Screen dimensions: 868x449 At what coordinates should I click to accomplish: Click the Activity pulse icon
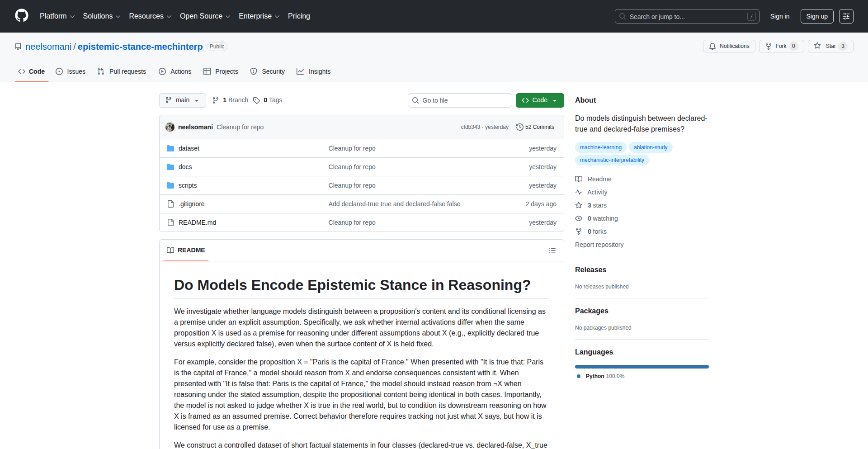tap(579, 192)
